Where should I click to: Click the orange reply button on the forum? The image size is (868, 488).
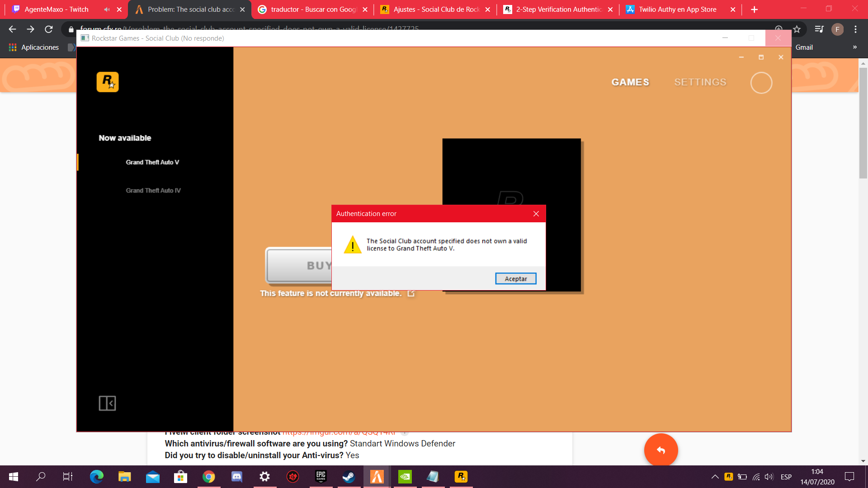[x=660, y=450]
